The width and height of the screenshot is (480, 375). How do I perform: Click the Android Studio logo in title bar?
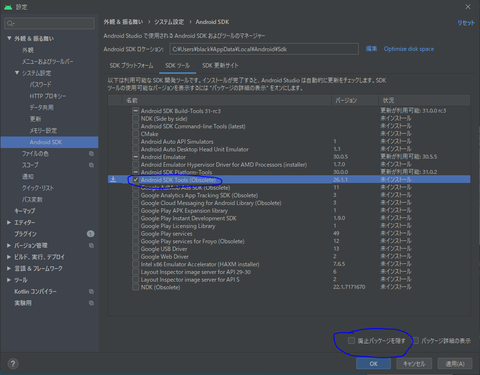click(8, 7)
